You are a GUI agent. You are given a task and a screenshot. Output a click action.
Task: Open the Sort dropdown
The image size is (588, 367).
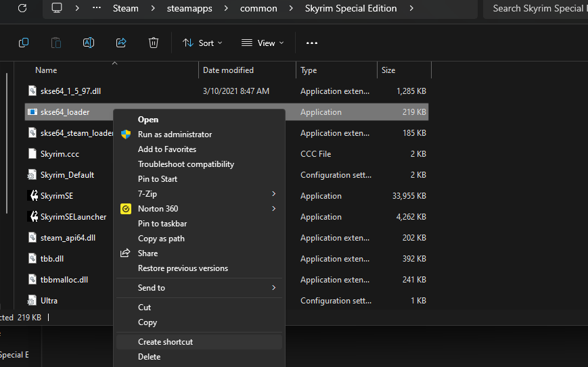[202, 43]
